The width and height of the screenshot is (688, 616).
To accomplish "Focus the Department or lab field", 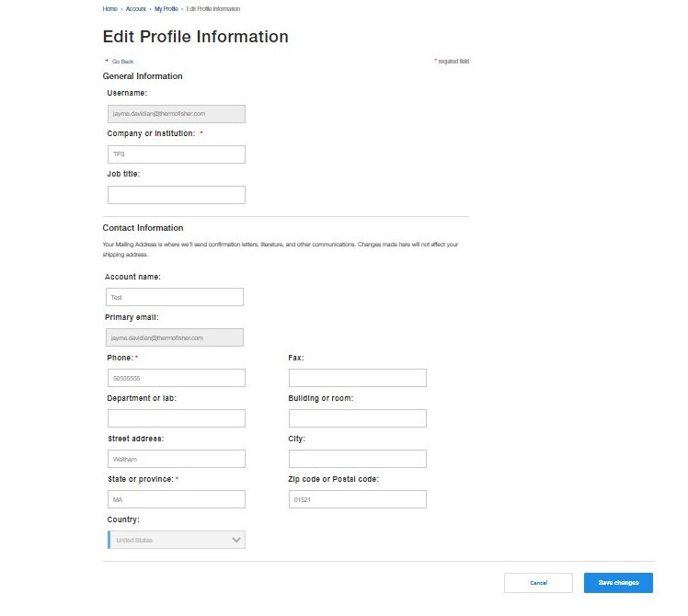I will [177, 418].
